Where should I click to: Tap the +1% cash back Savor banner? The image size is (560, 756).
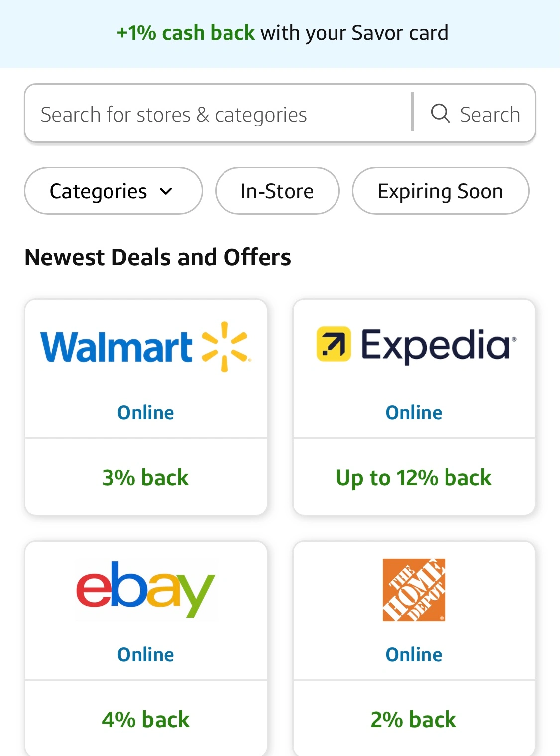(282, 33)
